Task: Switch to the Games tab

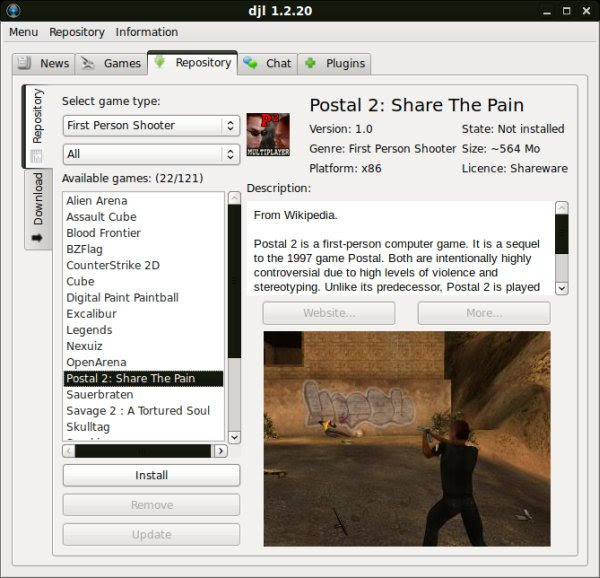Action: click(111, 63)
